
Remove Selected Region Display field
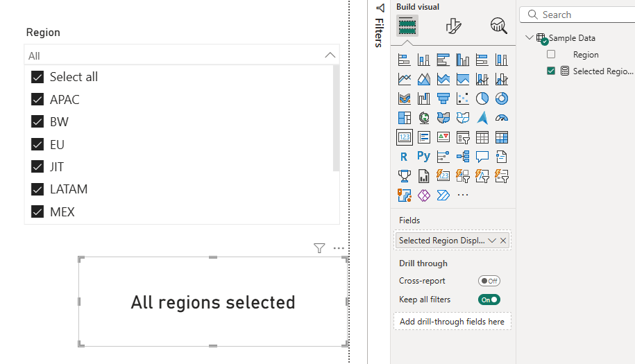tap(503, 241)
